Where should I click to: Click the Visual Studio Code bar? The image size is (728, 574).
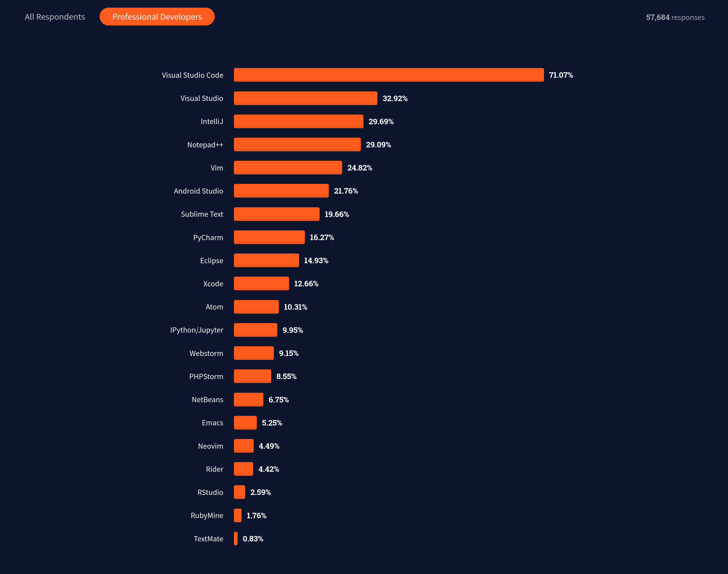click(388, 75)
